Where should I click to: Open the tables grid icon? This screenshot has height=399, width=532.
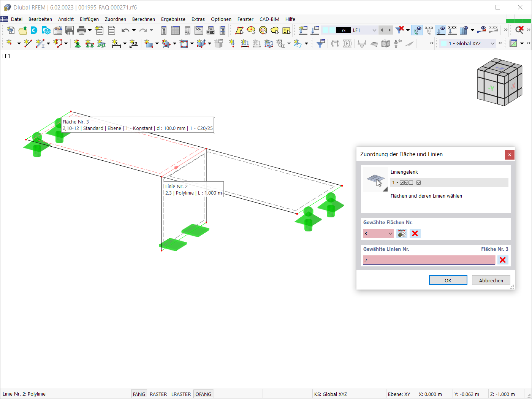[x=175, y=30]
